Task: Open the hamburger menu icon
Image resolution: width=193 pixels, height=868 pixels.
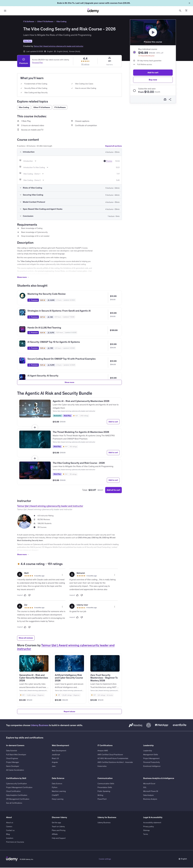Action: point(5,10)
